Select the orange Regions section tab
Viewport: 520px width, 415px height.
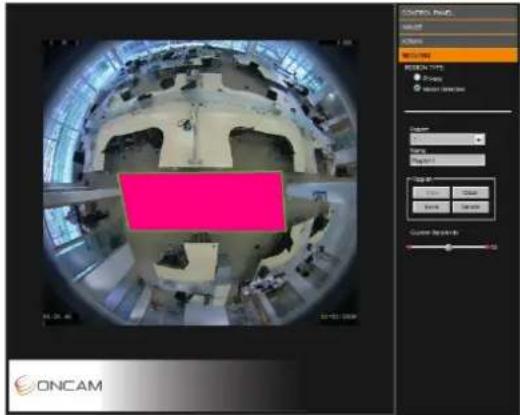pos(458,55)
